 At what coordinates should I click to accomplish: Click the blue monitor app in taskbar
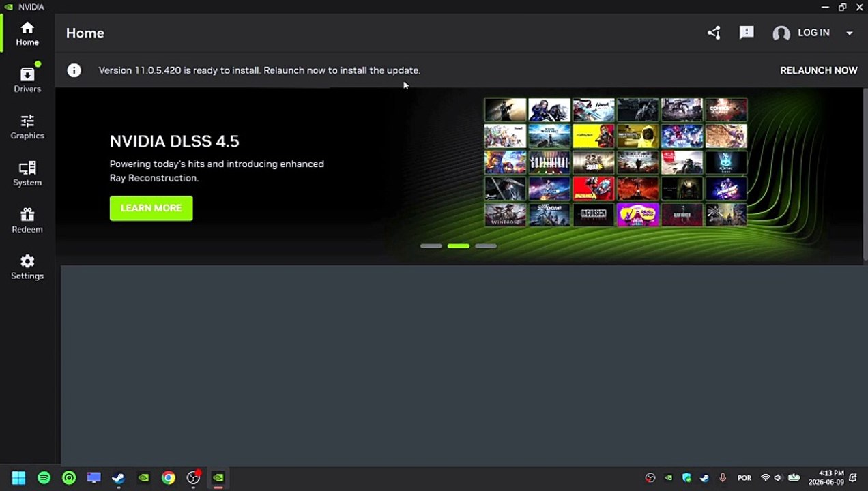(93, 478)
